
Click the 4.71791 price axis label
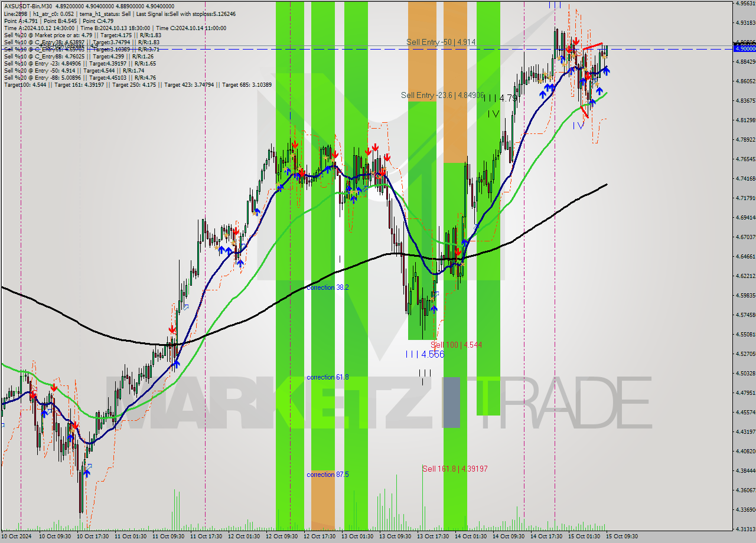(745, 198)
